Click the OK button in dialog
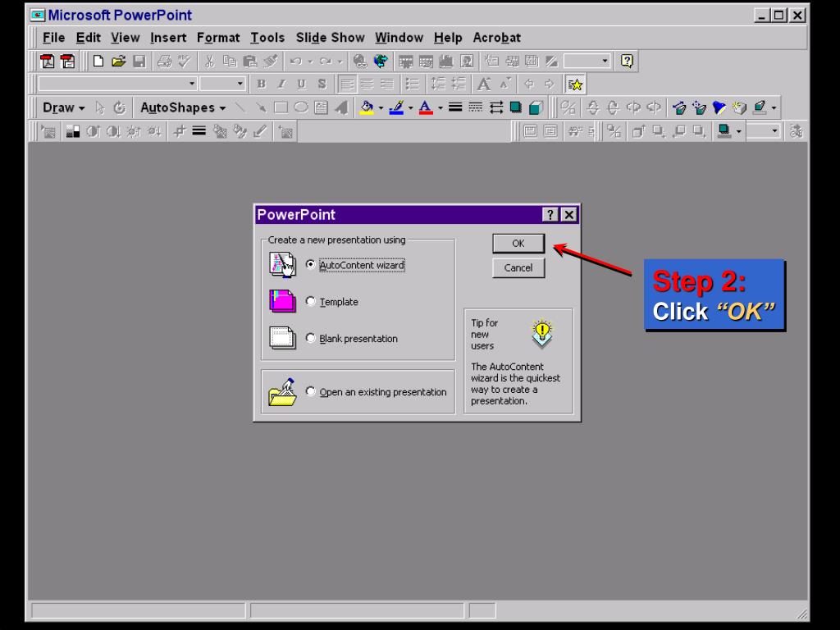 click(x=518, y=244)
